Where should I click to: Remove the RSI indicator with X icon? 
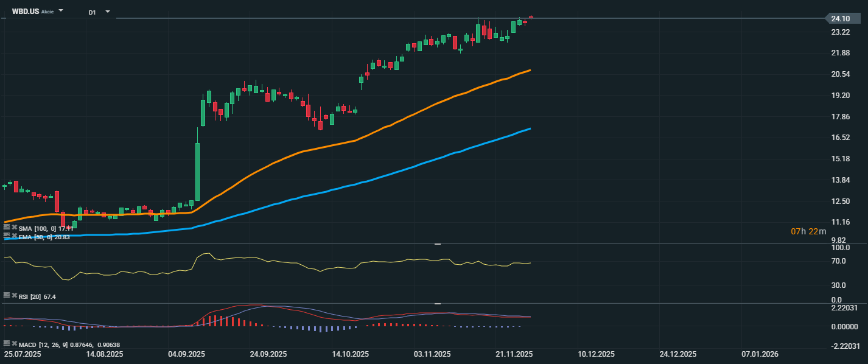click(x=14, y=295)
